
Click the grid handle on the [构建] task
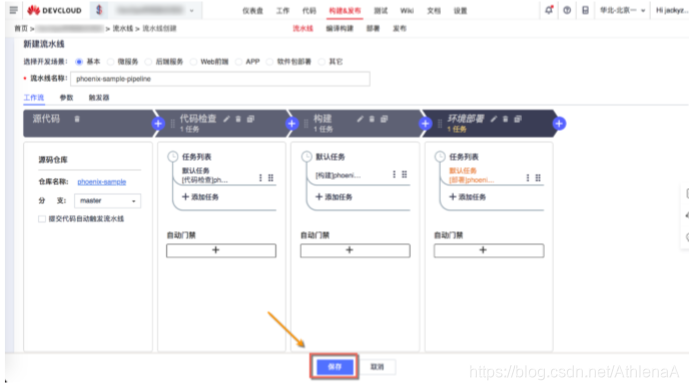(x=404, y=174)
